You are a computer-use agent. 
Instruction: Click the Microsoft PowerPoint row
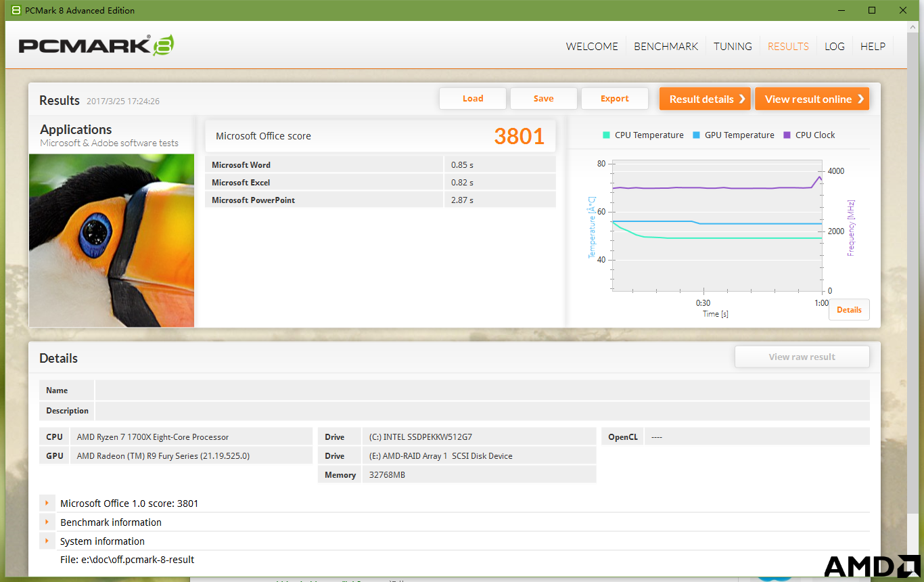point(380,200)
